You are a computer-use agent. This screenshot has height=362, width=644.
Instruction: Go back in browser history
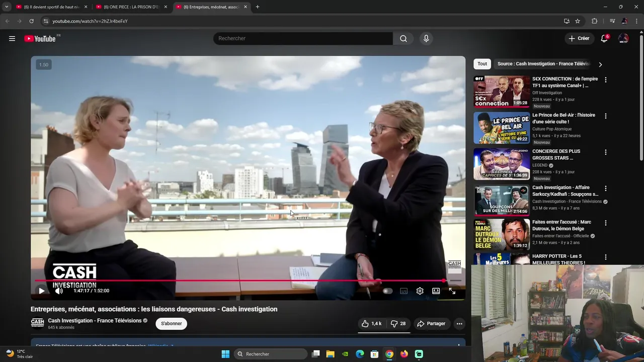(7, 21)
